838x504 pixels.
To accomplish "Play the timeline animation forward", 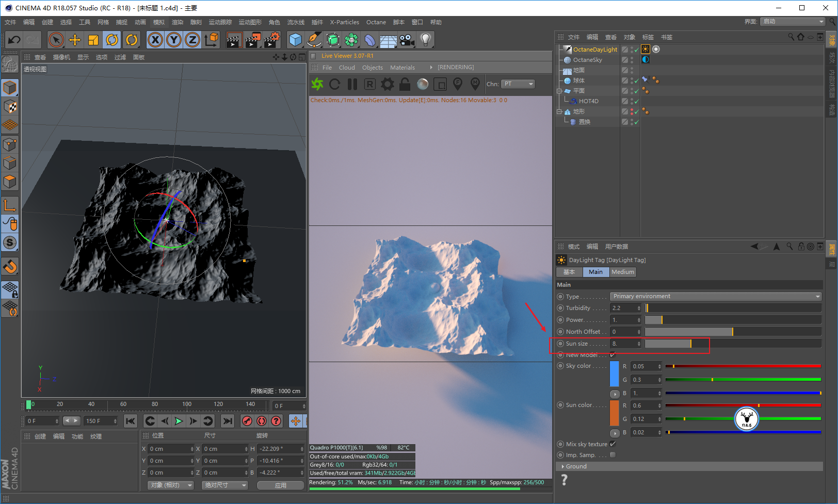I will coord(179,421).
